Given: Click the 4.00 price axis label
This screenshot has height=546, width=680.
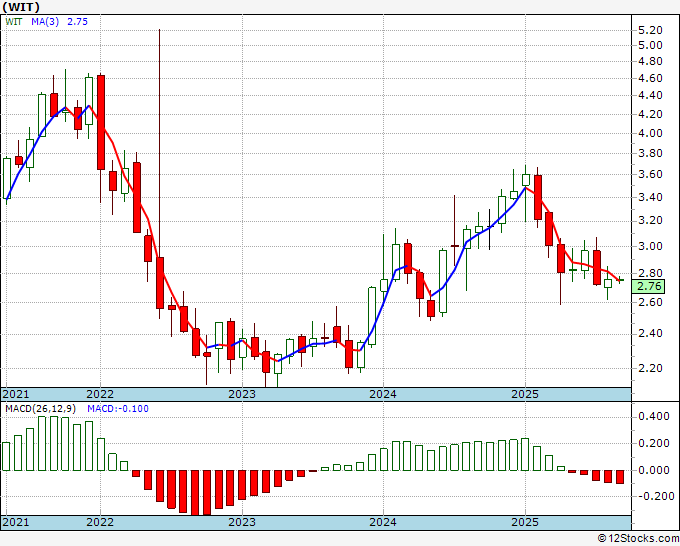Looking at the screenshot, I should coord(651,133).
